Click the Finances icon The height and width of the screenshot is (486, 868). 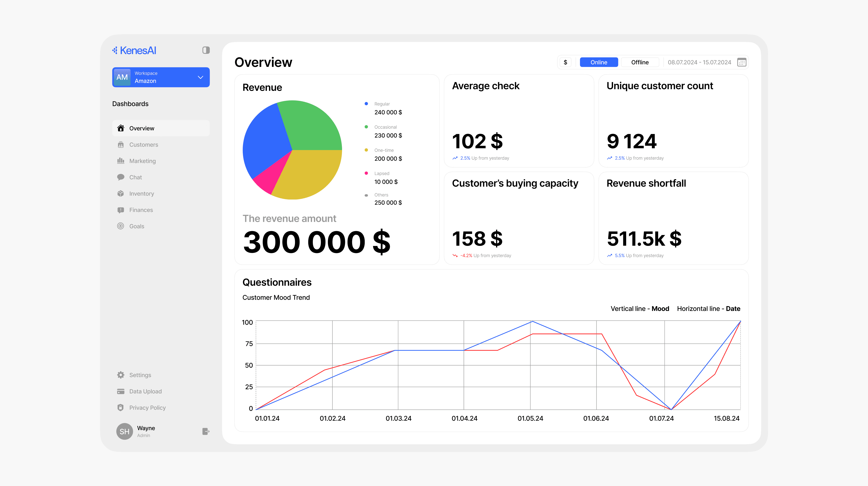click(121, 210)
